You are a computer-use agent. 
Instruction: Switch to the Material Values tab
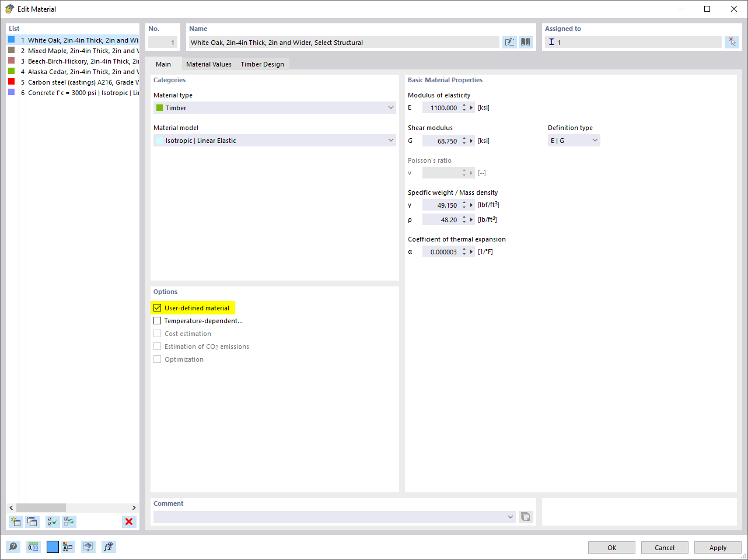(208, 64)
